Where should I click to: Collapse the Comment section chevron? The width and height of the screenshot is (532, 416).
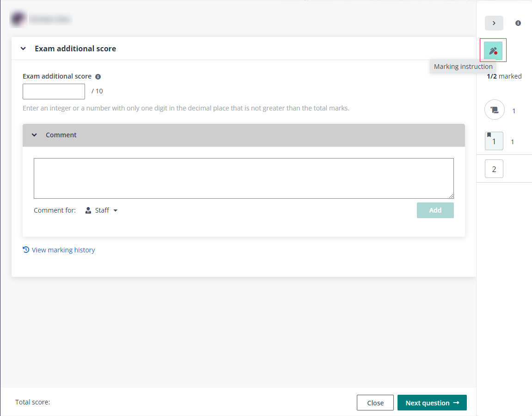tap(34, 135)
